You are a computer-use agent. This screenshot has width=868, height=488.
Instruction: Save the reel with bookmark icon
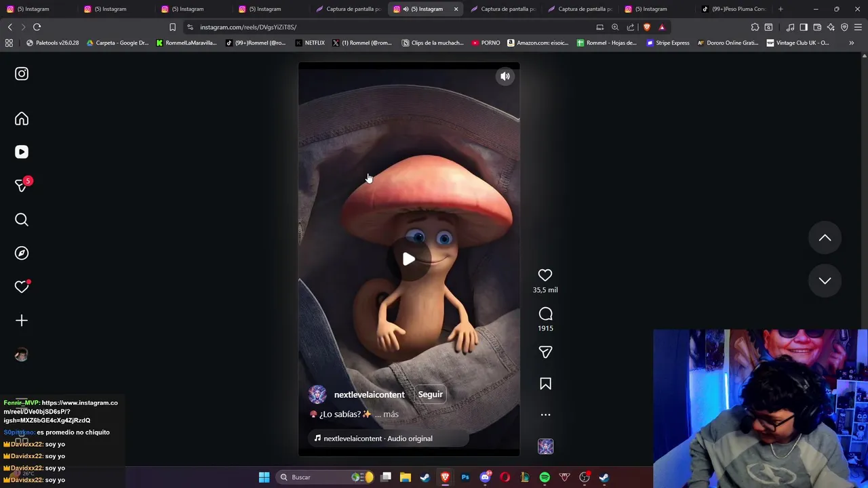point(545,384)
